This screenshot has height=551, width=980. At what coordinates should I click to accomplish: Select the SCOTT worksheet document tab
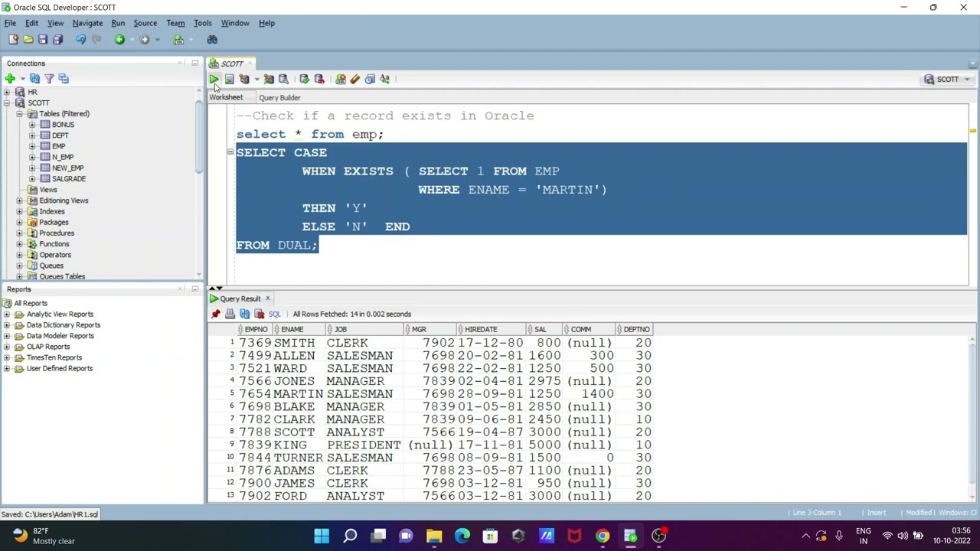pyautogui.click(x=231, y=64)
